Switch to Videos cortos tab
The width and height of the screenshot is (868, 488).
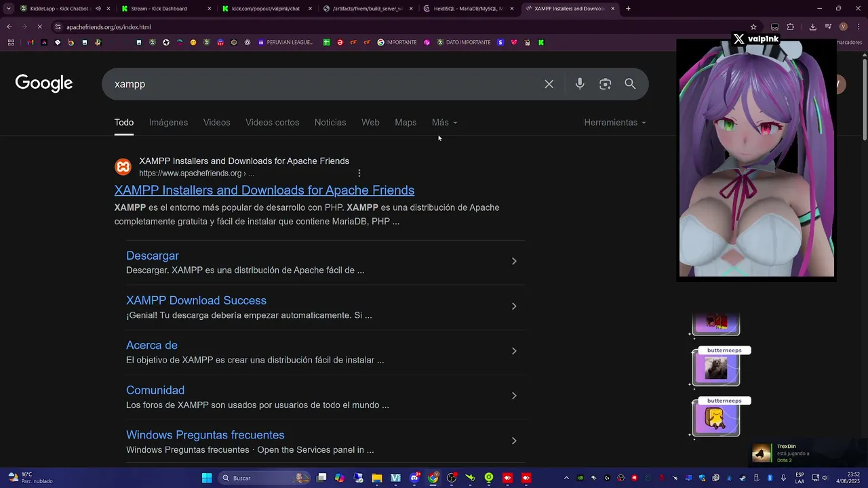click(x=272, y=123)
